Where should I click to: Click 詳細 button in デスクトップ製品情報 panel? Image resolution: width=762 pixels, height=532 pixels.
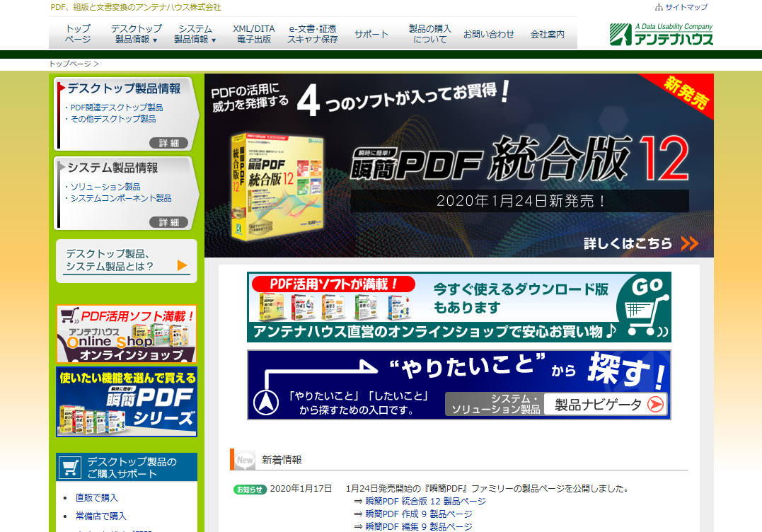tap(168, 143)
